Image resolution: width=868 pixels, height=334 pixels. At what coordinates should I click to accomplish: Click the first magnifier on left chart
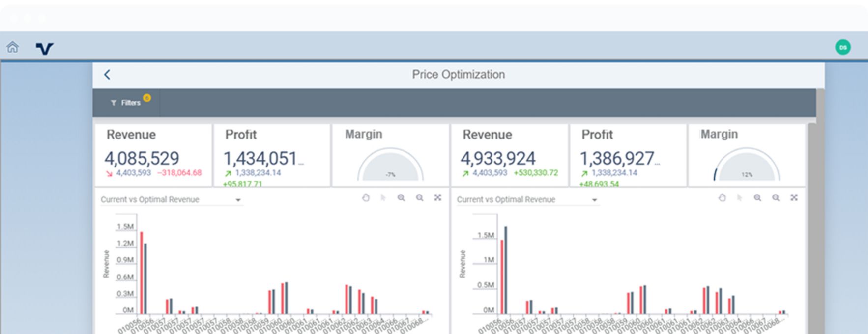[402, 198]
